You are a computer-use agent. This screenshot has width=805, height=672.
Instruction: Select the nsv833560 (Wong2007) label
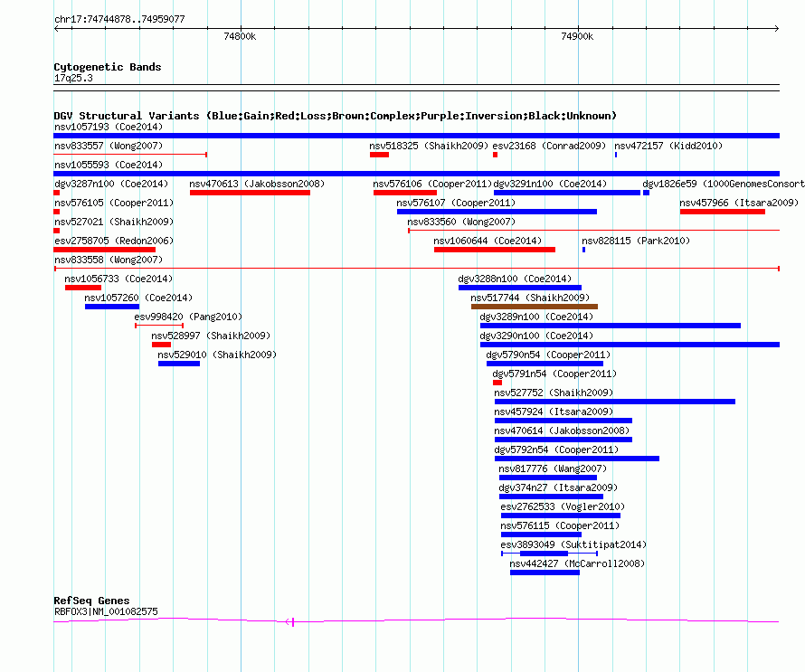(x=461, y=222)
